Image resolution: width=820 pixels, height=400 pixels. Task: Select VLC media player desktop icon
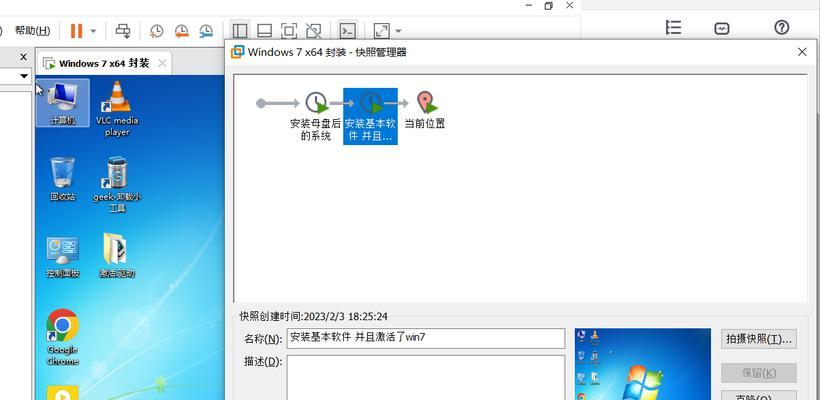[x=117, y=109]
